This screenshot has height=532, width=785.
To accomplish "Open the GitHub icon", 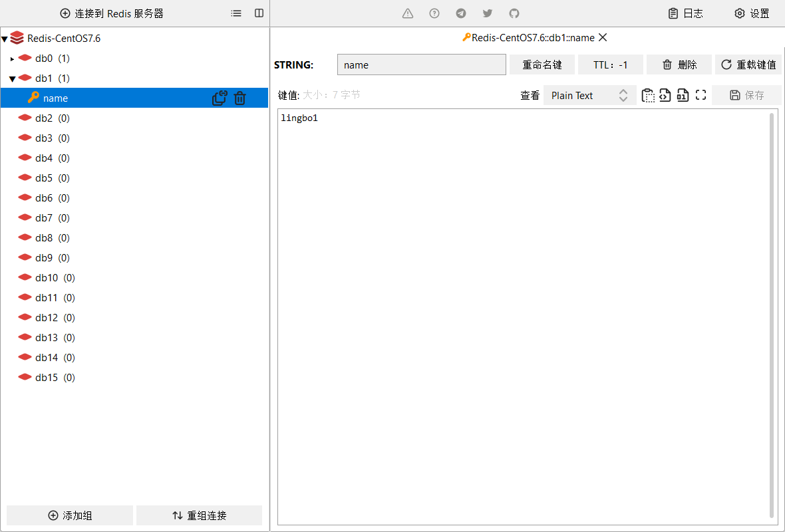I will point(514,13).
